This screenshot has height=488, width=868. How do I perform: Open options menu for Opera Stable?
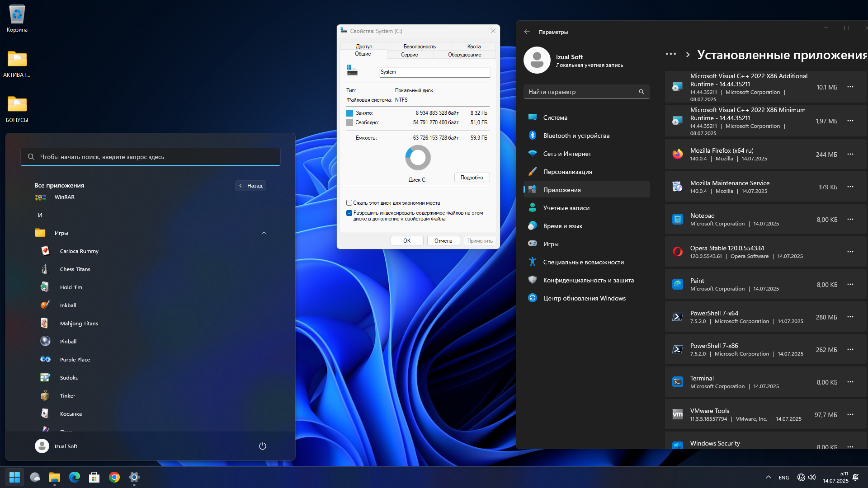tap(850, 252)
